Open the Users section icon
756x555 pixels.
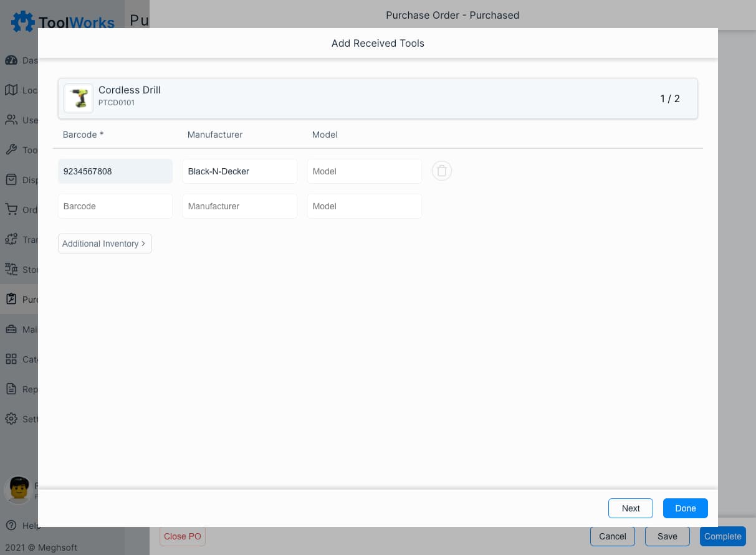(11, 120)
